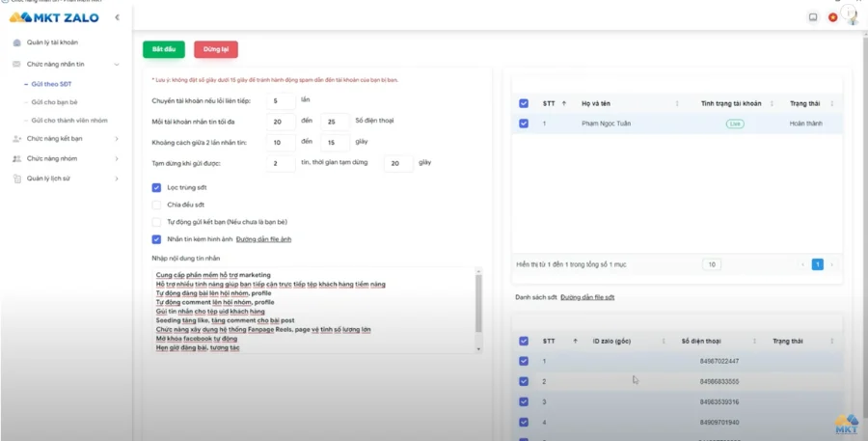
Task: Open the page size selector showing 10
Action: coord(712,264)
